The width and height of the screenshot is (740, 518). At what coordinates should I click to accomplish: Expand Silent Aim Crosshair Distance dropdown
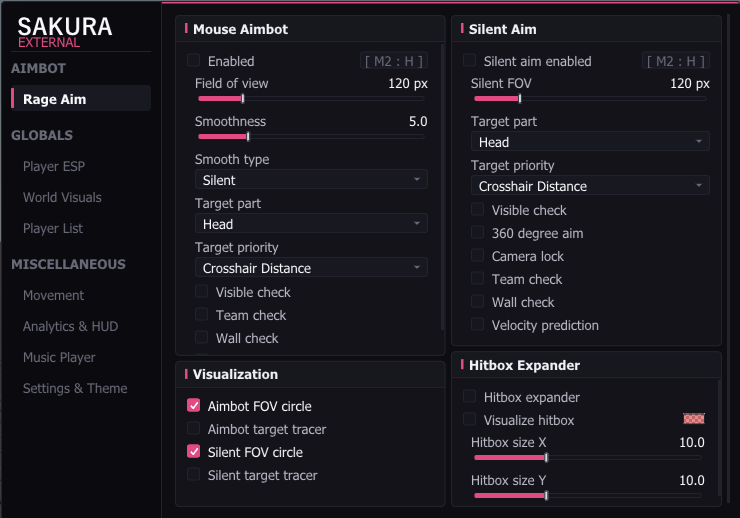pos(590,186)
